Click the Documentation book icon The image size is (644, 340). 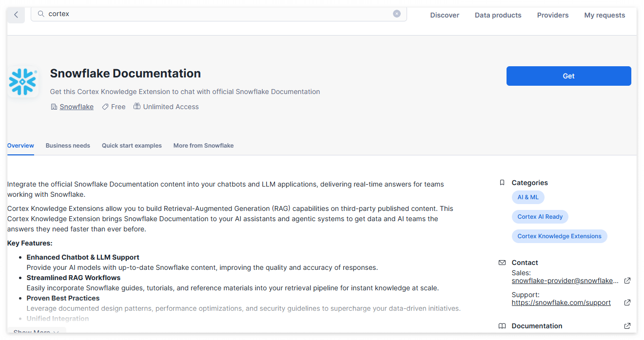coord(502,326)
